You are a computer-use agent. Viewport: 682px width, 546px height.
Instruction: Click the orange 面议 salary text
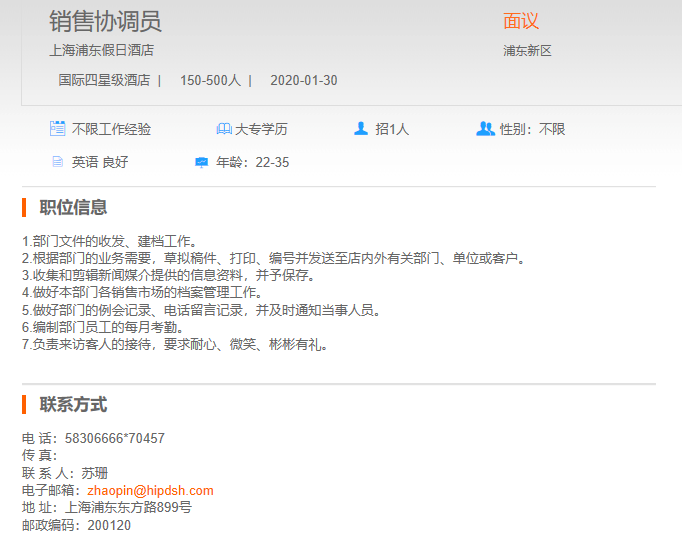[521, 22]
